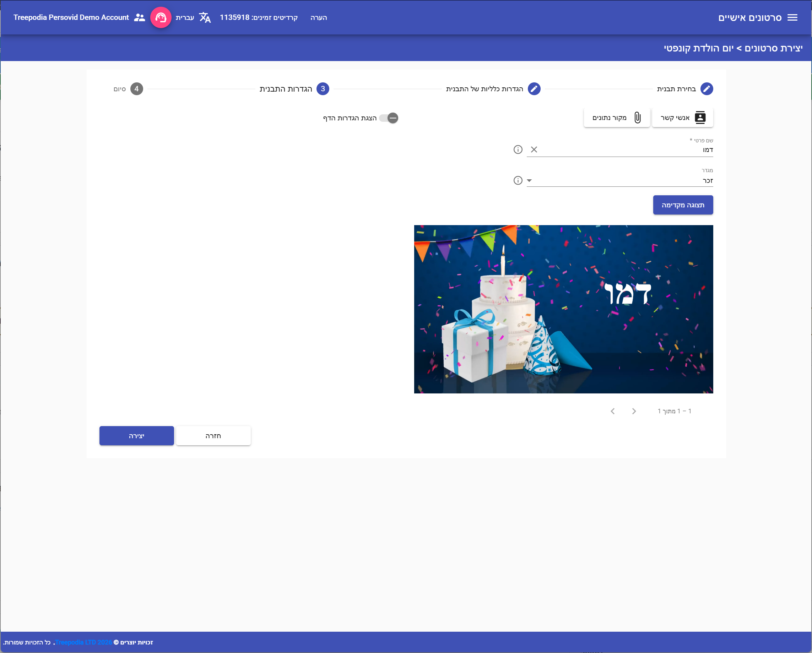Click the pencil icon for בחירת תבנית step
This screenshot has height=653, width=812.
[707, 89]
